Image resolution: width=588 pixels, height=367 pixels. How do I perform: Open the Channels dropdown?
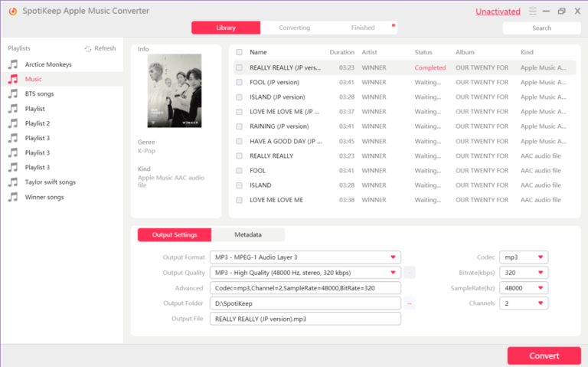coord(524,303)
